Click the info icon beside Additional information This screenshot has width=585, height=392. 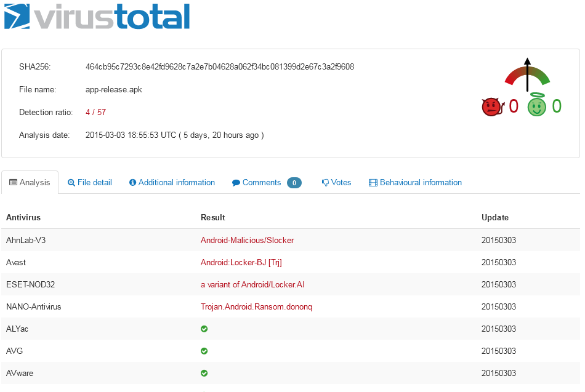pos(132,182)
